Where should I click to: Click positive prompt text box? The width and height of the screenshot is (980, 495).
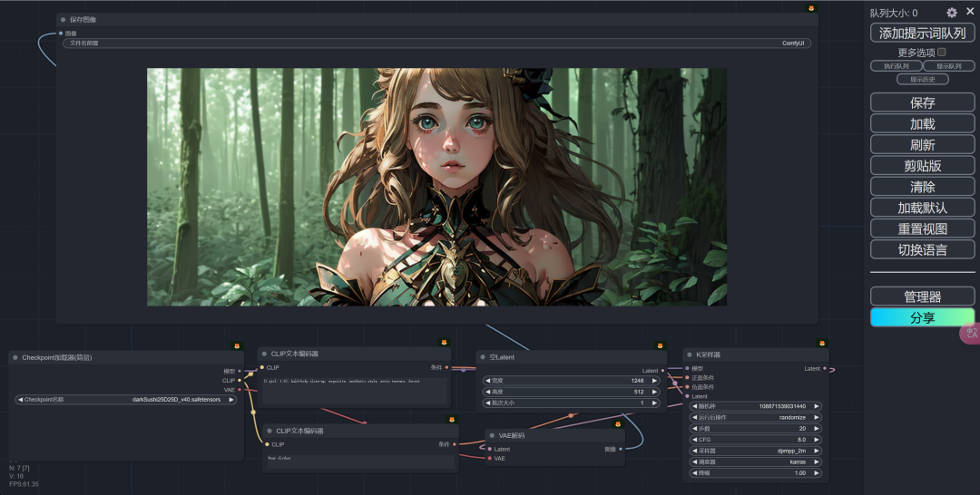355,391
